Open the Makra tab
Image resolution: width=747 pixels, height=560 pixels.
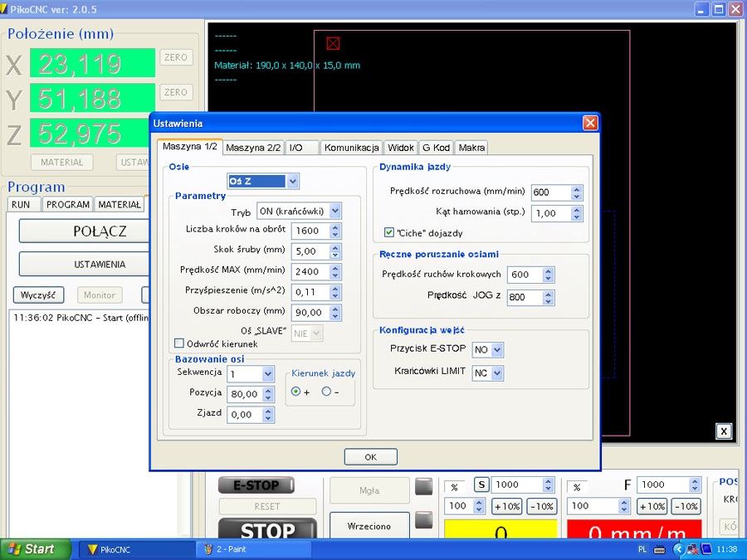[x=471, y=148]
